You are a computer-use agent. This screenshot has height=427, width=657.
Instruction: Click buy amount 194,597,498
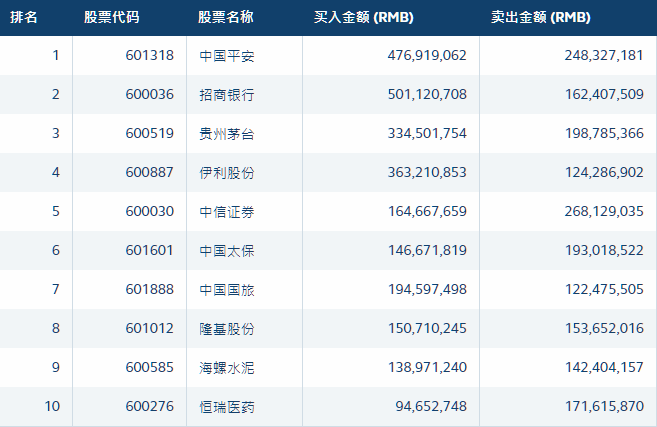point(427,289)
